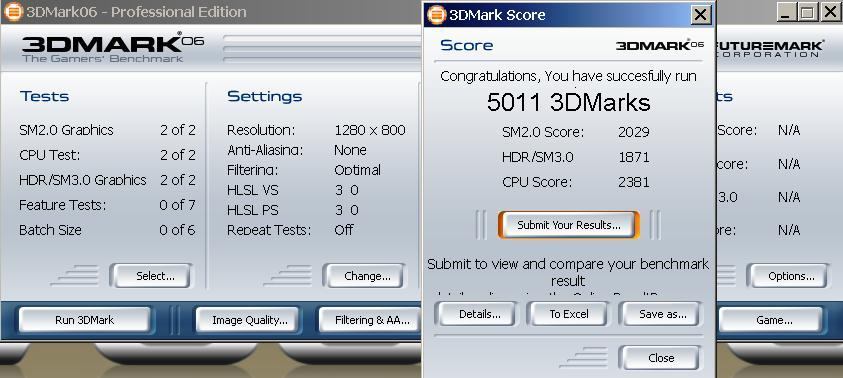Viewport: 843px width, 378px height.
Task: Close the 3DMark Score dialog with X
Action: pos(700,15)
